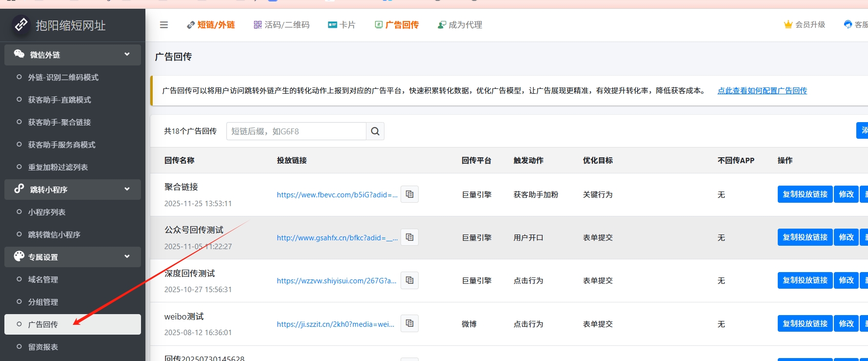Select 域名管理 in the sidebar
Image resolution: width=868 pixels, height=361 pixels.
pos(43,279)
